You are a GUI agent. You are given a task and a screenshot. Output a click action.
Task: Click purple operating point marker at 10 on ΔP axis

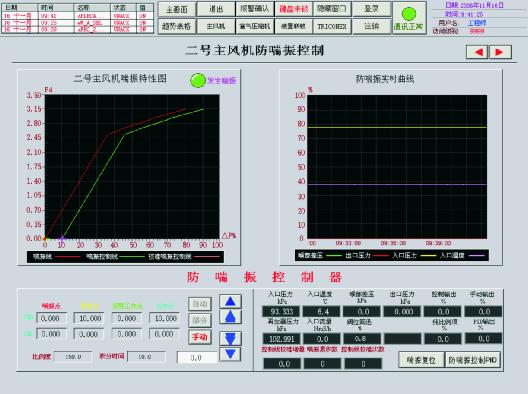[61, 238]
